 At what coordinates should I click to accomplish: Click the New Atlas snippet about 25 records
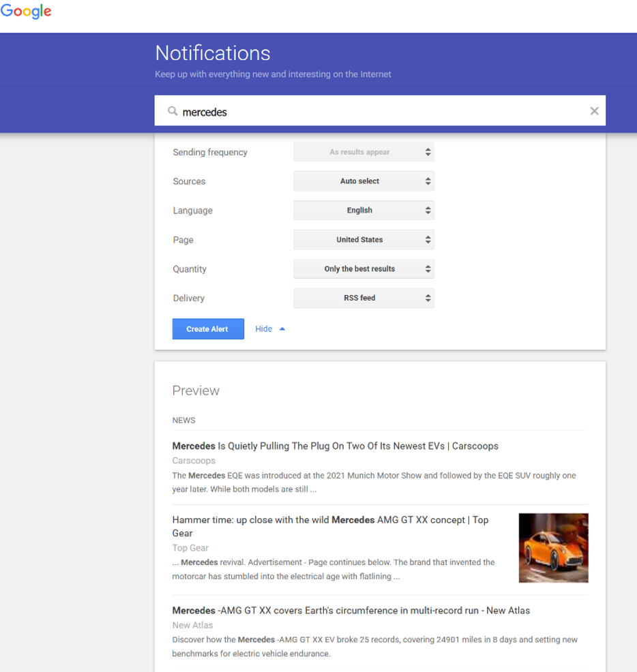[375, 646]
